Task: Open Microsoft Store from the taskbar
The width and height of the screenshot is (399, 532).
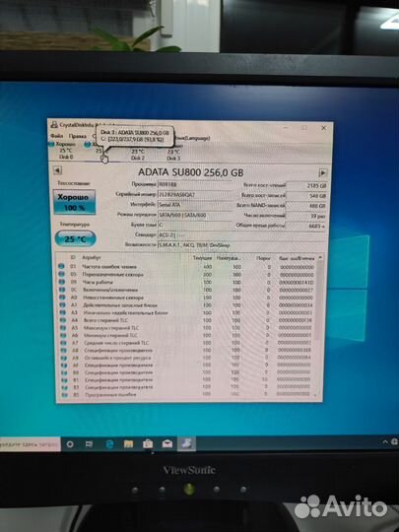Action: pyautogui.click(x=148, y=443)
